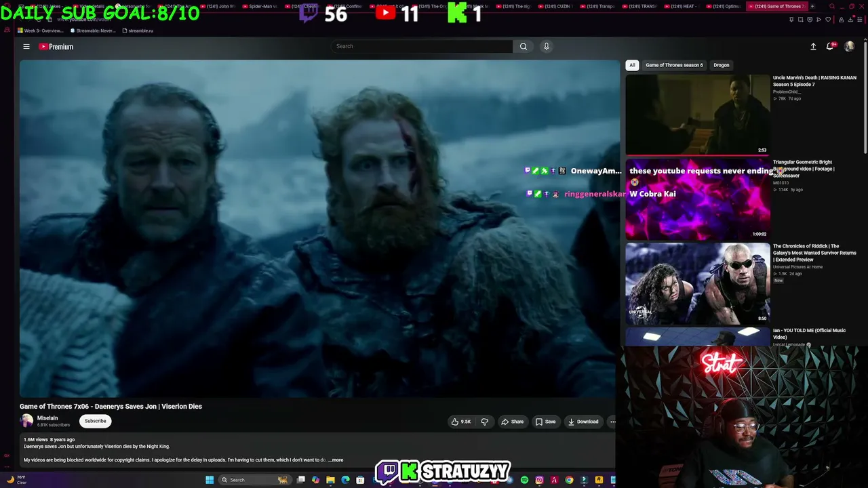
Task: Expand description with ...more
Action: [336, 460]
